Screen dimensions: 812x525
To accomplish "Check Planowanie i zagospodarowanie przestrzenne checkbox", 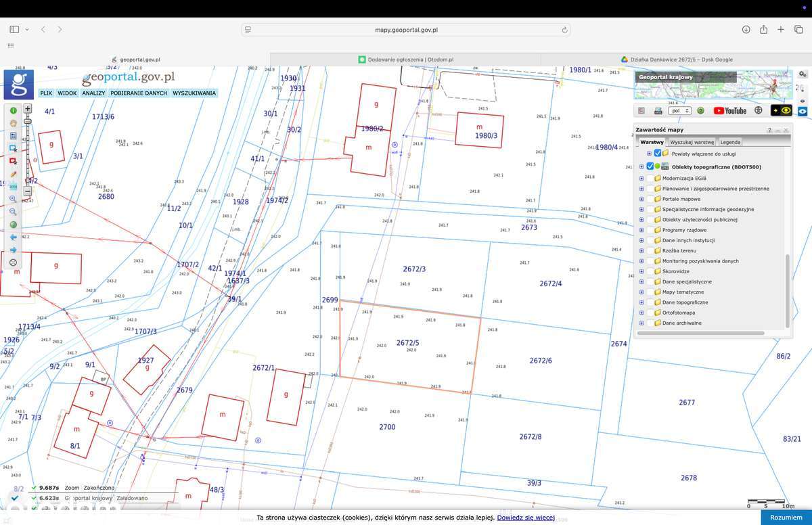I will [x=650, y=189].
